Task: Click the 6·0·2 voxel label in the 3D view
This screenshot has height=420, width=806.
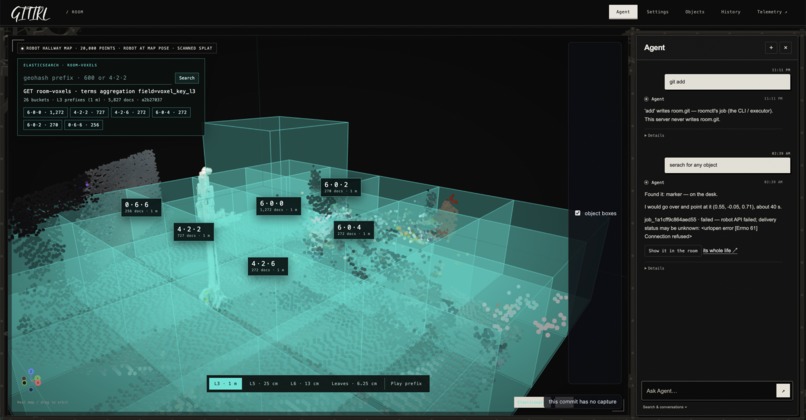Action: [341, 187]
